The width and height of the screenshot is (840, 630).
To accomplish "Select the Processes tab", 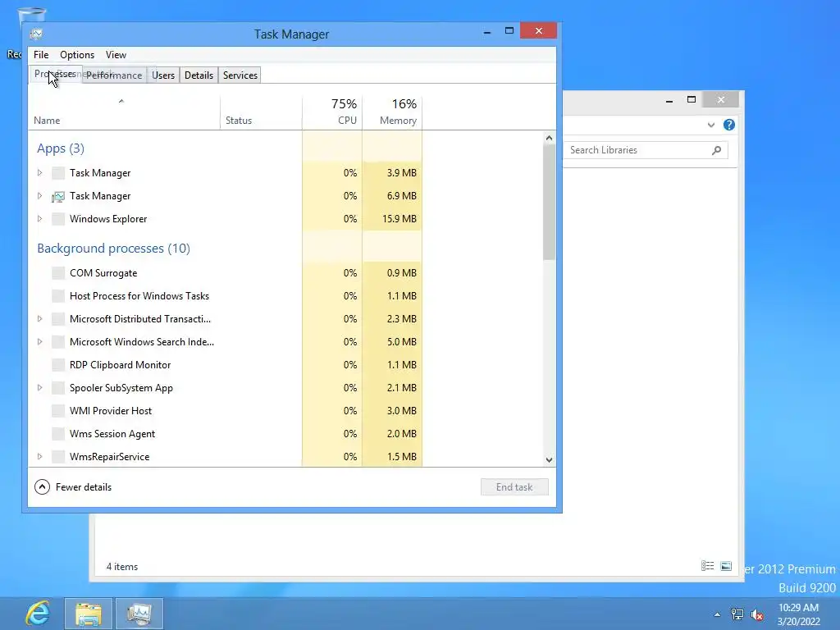I will click(x=55, y=74).
